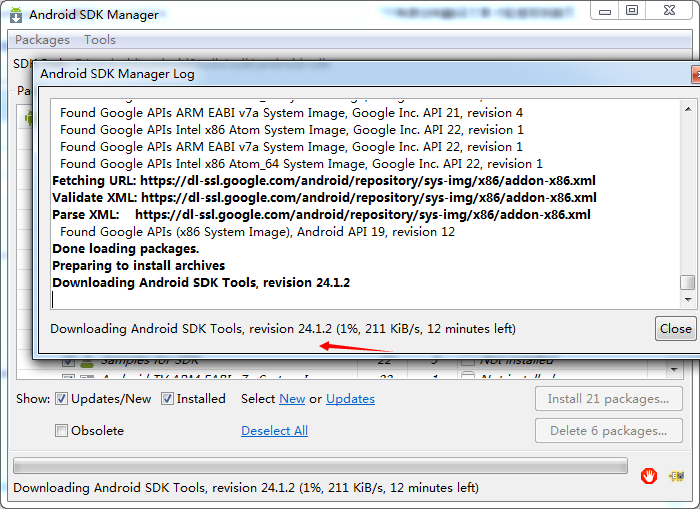
Task: Click the log scrollbar up arrow
Action: [688, 109]
